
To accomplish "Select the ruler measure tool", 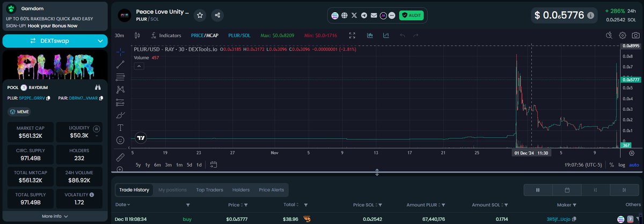I will [120, 158].
